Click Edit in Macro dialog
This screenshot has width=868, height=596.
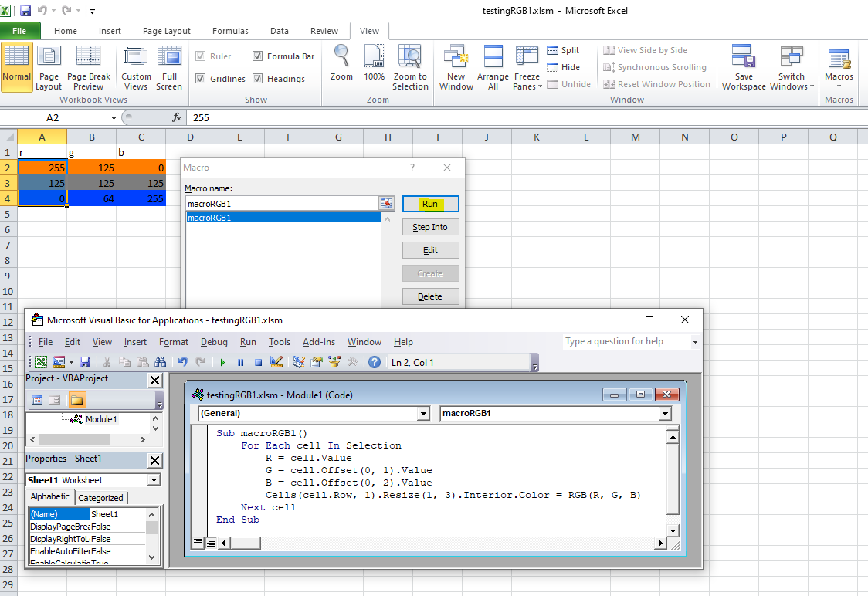point(430,250)
